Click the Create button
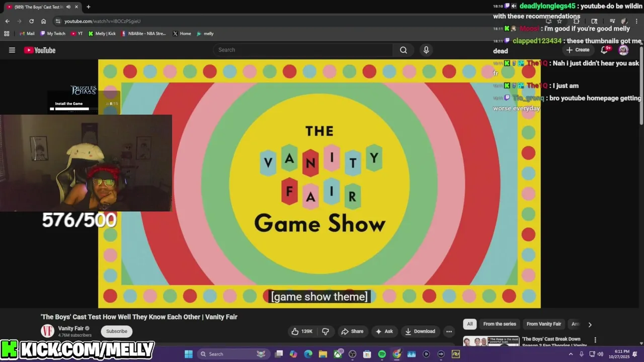The image size is (644, 362). 578,50
